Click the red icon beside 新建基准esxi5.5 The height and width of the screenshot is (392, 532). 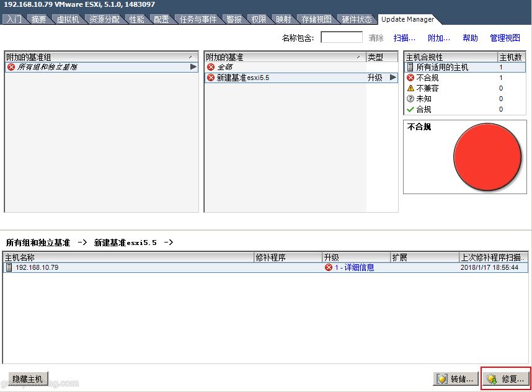pyautogui.click(x=211, y=78)
